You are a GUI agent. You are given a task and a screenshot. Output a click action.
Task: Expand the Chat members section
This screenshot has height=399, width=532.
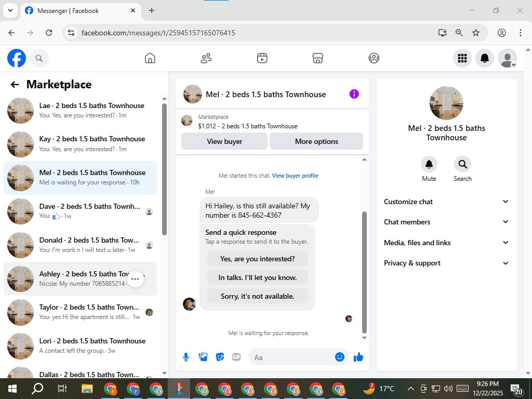coord(446,222)
